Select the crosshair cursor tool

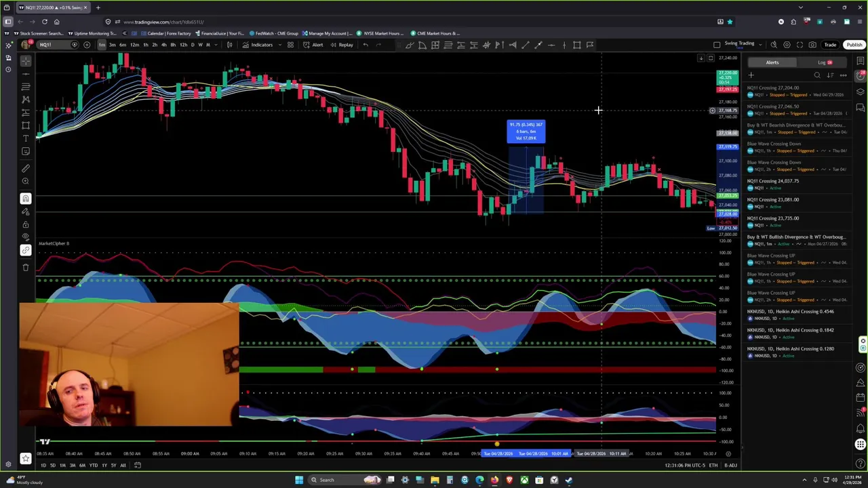coord(26,60)
